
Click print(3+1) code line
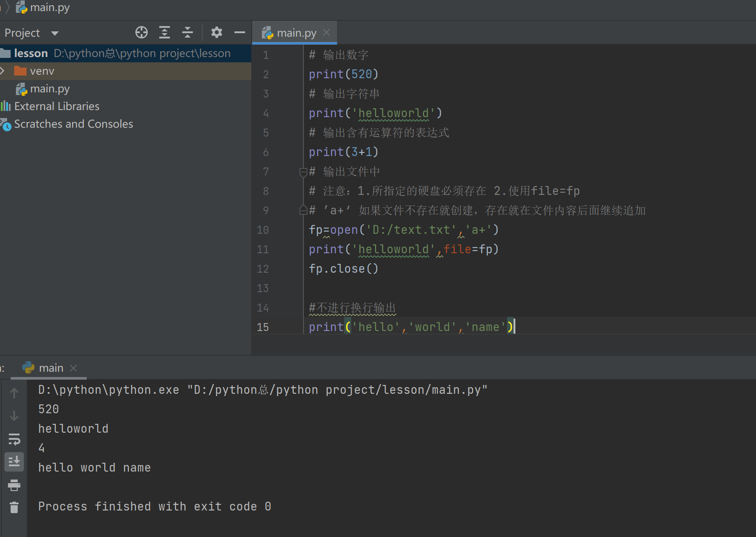(x=344, y=152)
